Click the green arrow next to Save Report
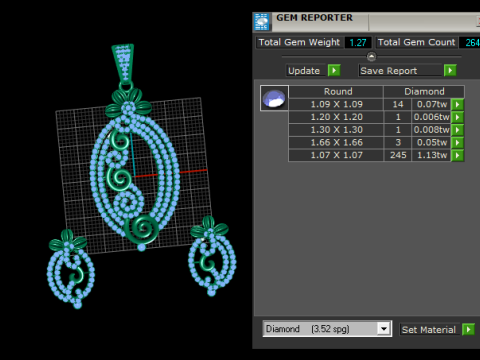Screen dimensions: 480x360 tap(450, 70)
